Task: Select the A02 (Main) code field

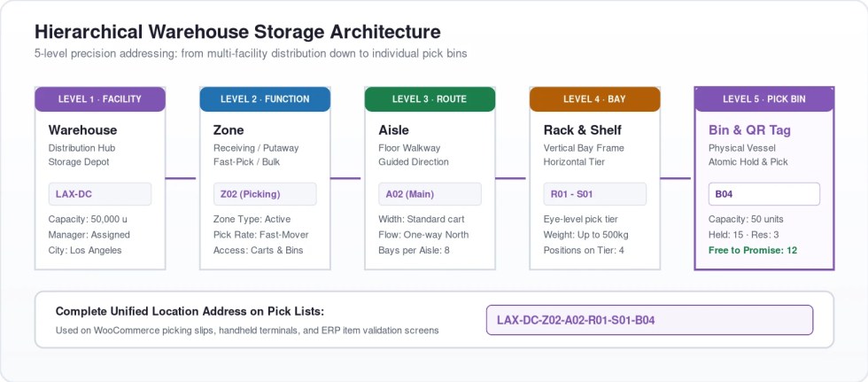Action: coord(430,194)
